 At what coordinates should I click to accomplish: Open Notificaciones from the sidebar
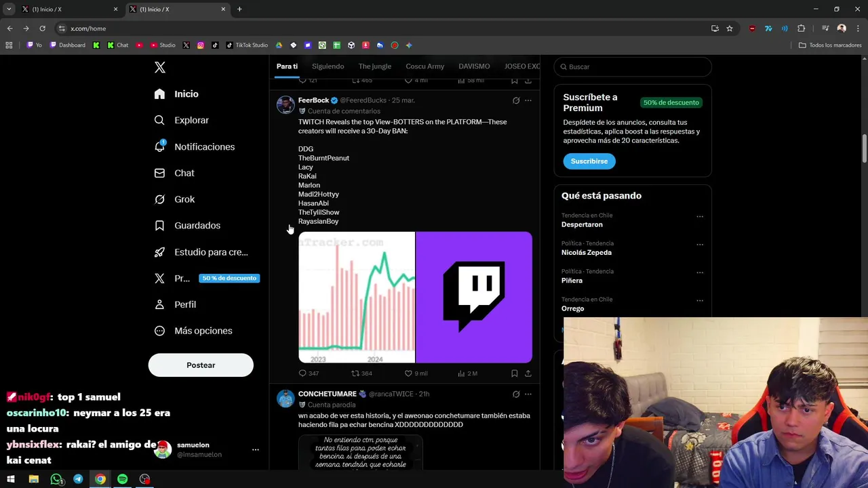[x=194, y=147]
